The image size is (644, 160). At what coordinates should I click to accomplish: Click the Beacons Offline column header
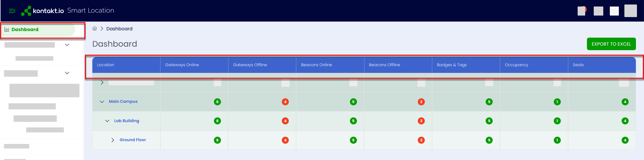(x=398, y=65)
